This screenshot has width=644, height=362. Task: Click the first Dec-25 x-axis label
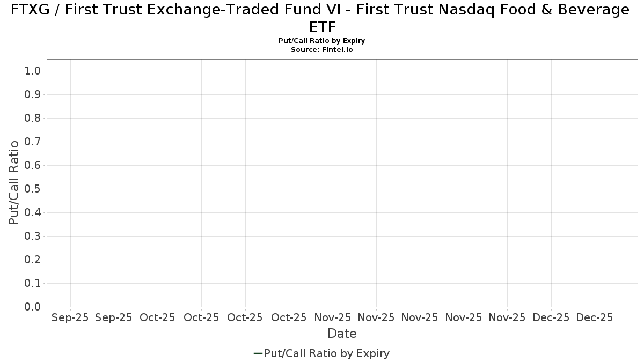click(551, 317)
